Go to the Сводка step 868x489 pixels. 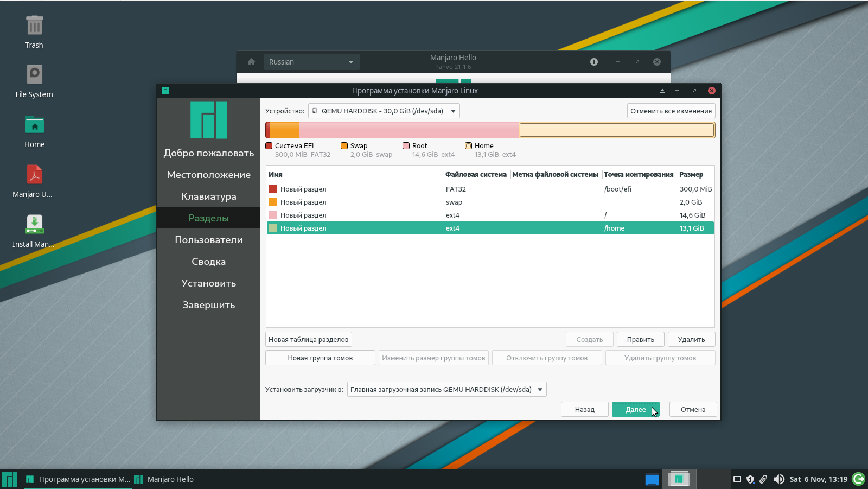point(208,262)
